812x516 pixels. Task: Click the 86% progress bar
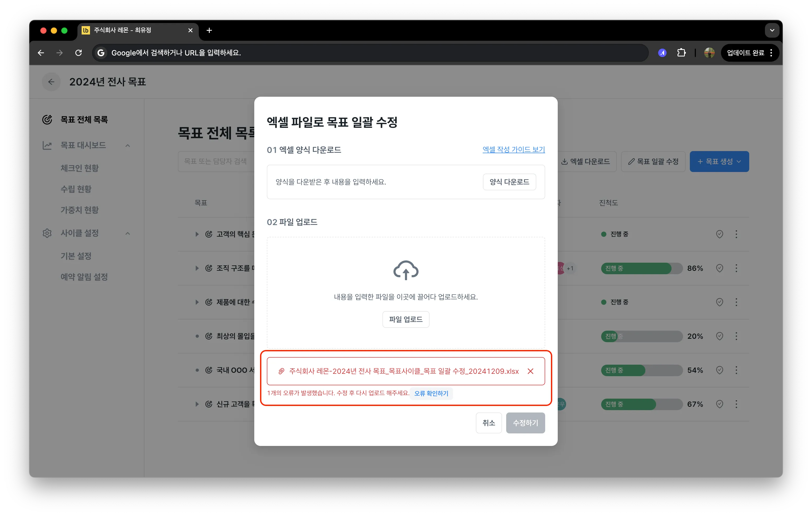click(641, 268)
